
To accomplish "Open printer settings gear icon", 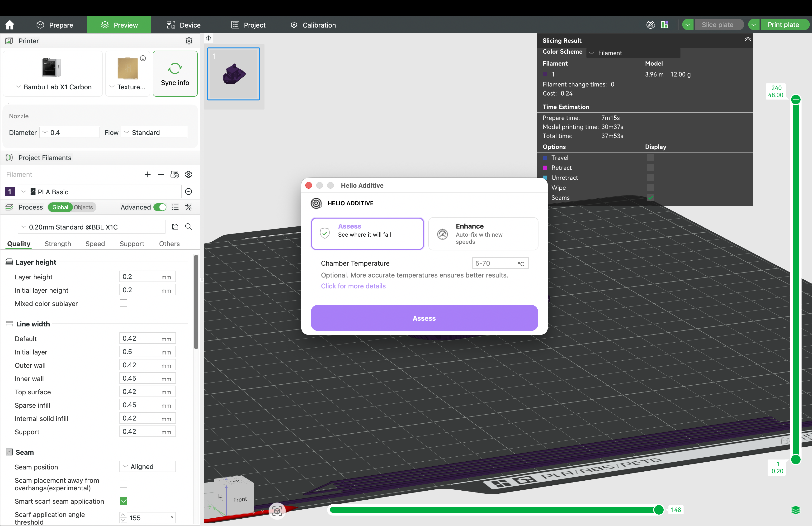I will pyautogui.click(x=189, y=41).
